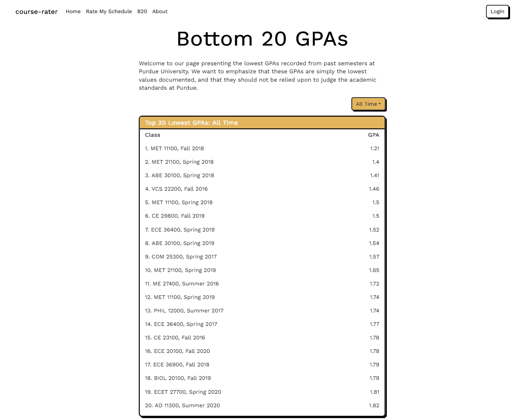The image size is (521, 420).
Task: Select row VCS 22200, Fall 2016
Action: point(262,189)
